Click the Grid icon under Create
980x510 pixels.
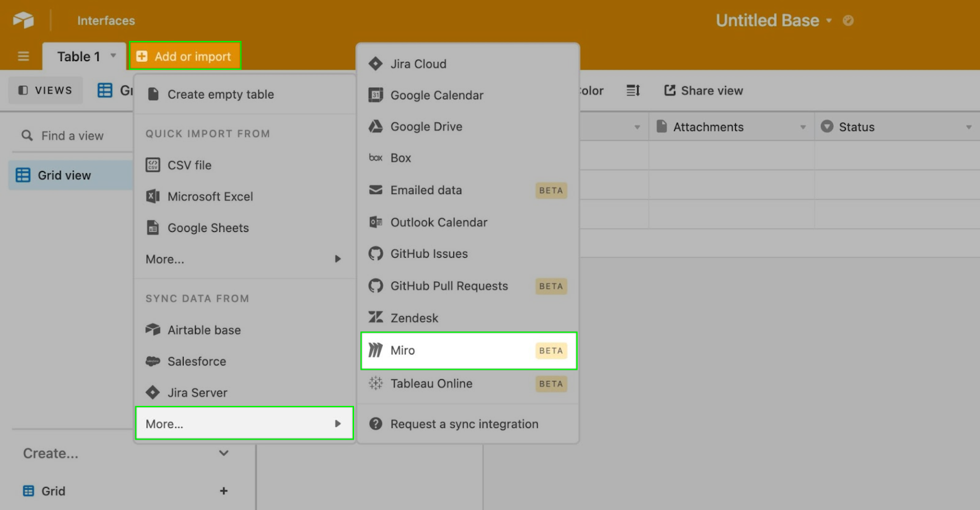pyautogui.click(x=28, y=491)
